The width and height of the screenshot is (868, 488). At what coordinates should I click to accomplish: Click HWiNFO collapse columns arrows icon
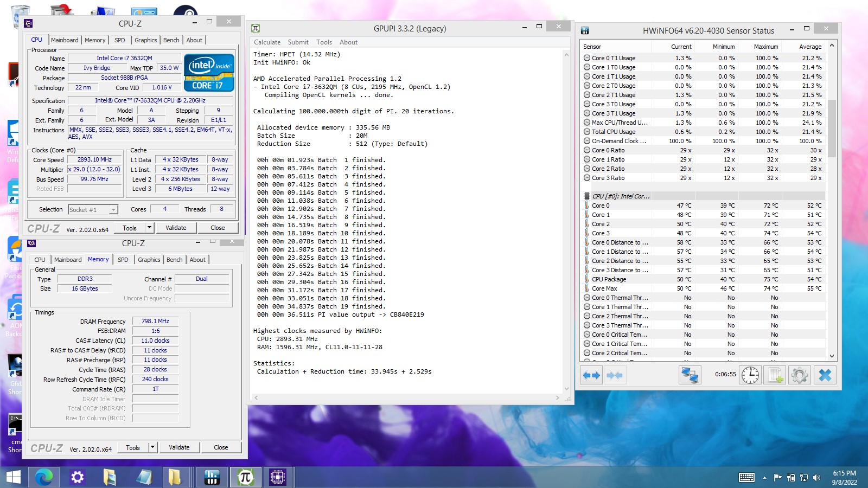pos(615,375)
